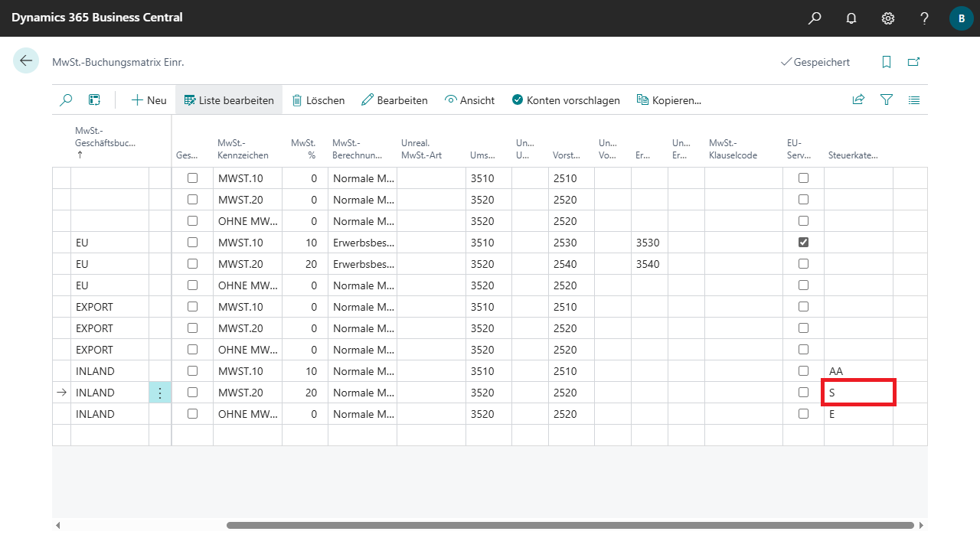Search the list with magnifier icon

point(67,99)
